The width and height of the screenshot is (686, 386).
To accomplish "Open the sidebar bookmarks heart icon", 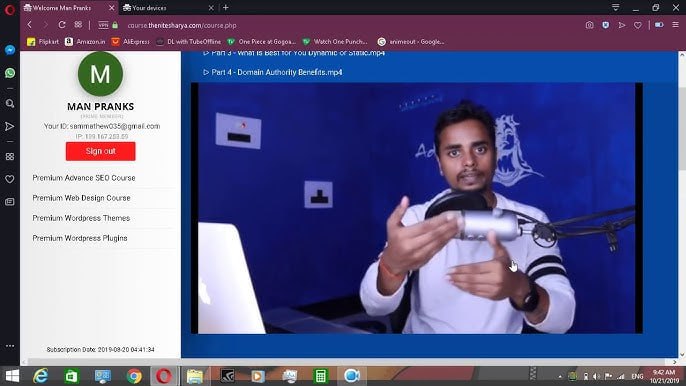I will pos(10,179).
